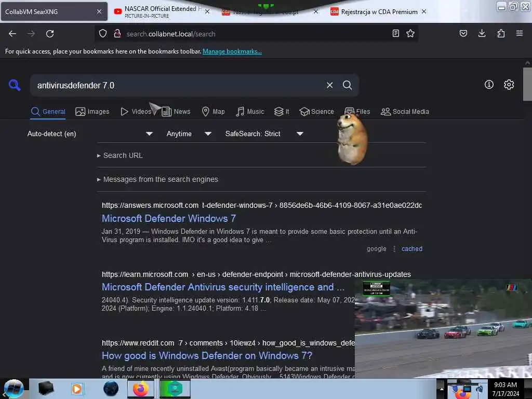Viewport: 532px width, 399px height.
Task: Open the Manage bookmarks link
Action: point(232,51)
